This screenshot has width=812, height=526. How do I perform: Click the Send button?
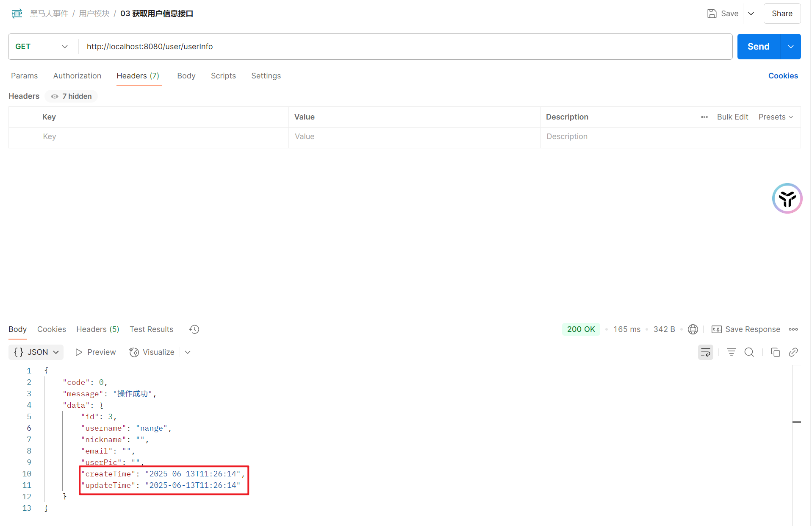point(758,47)
